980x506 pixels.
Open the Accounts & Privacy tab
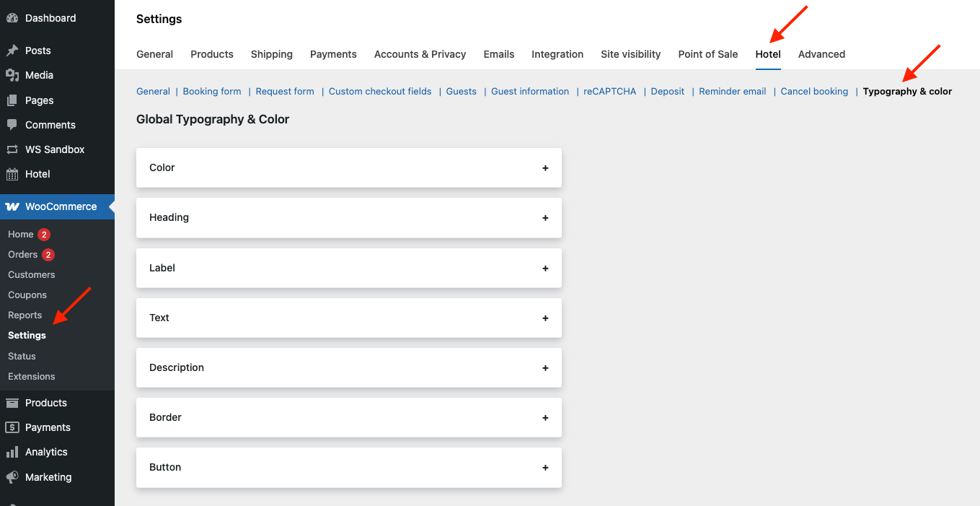click(420, 54)
